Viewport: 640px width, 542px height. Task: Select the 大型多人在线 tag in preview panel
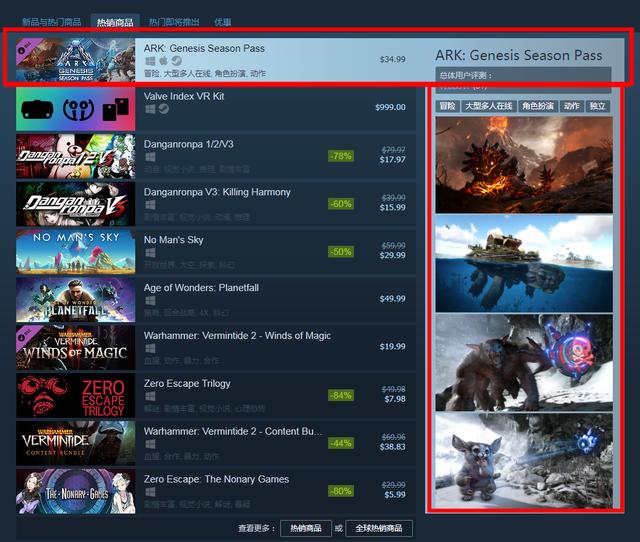(489, 106)
